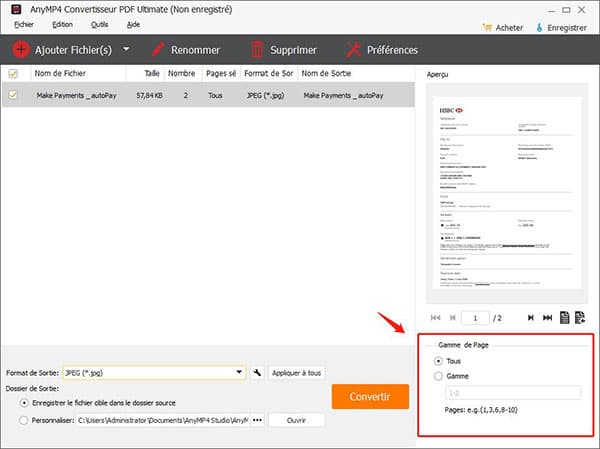Click the wrench icon beside output format
Screen dimensions: 600x449
tap(257, 372)
